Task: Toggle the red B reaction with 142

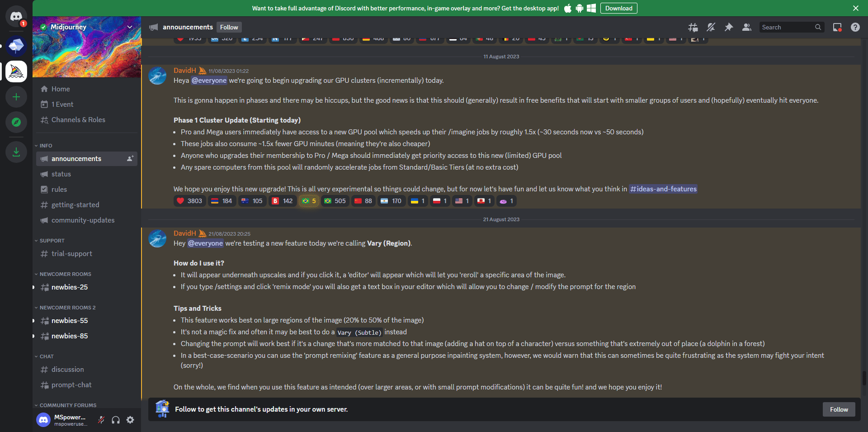Action: (x=283, y=201)
